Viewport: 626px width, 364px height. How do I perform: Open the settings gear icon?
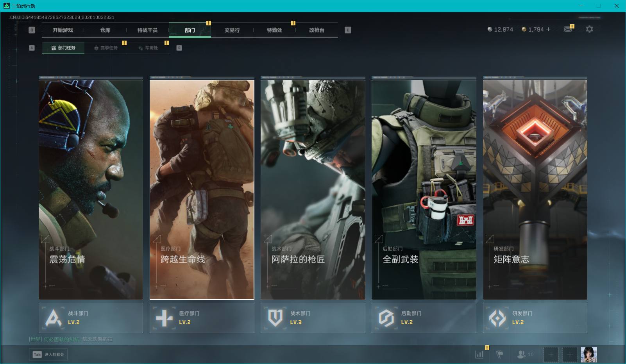(589, 29)
